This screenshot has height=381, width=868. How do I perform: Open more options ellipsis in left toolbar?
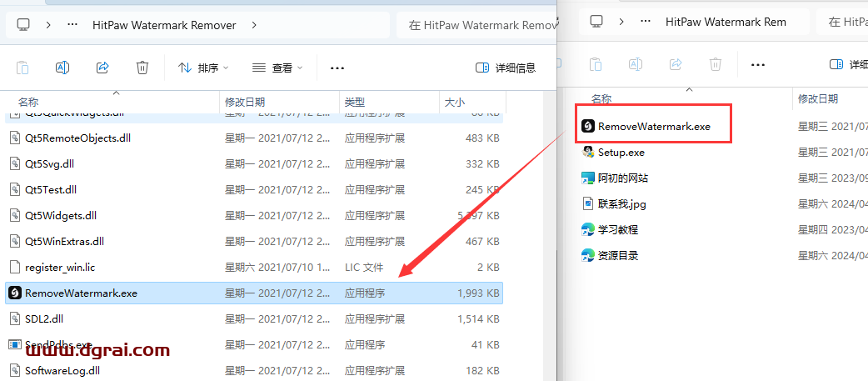[x=337, y=68]
